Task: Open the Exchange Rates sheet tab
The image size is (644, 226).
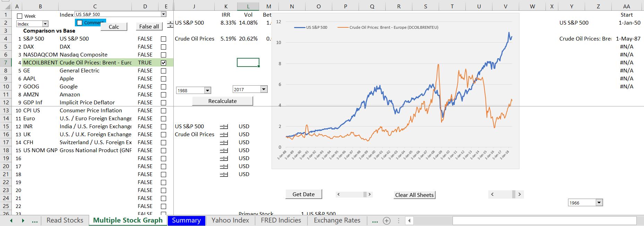Action: point(337,220)
